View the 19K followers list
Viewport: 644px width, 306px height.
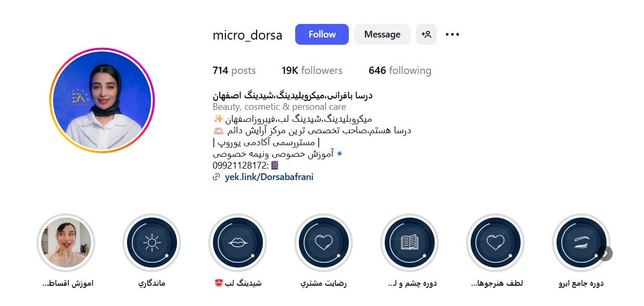tap(312, 70)
